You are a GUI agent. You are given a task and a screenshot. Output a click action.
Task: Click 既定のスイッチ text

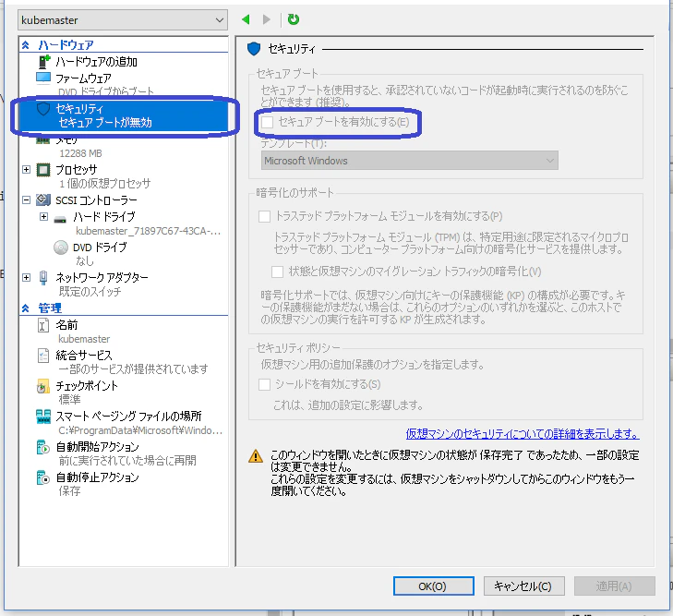pos(90,292)
